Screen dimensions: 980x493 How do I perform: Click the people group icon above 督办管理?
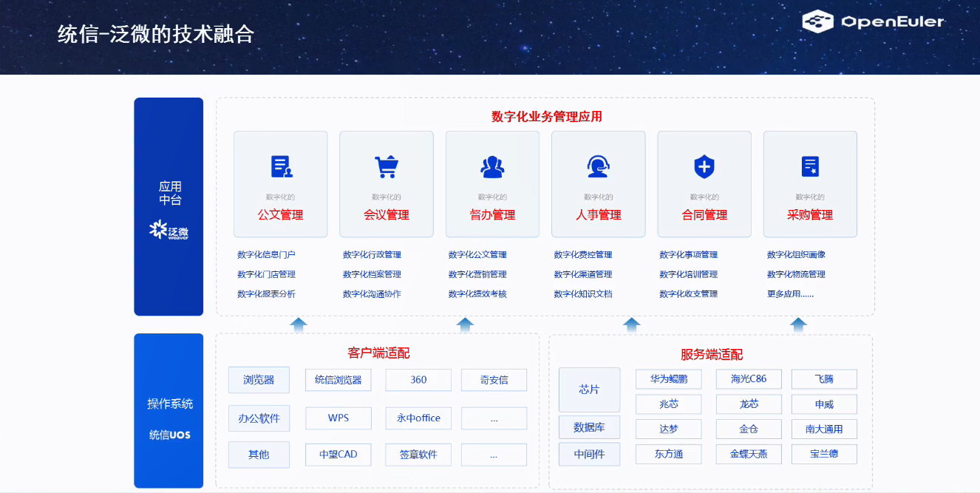click(x=492, y=167)
